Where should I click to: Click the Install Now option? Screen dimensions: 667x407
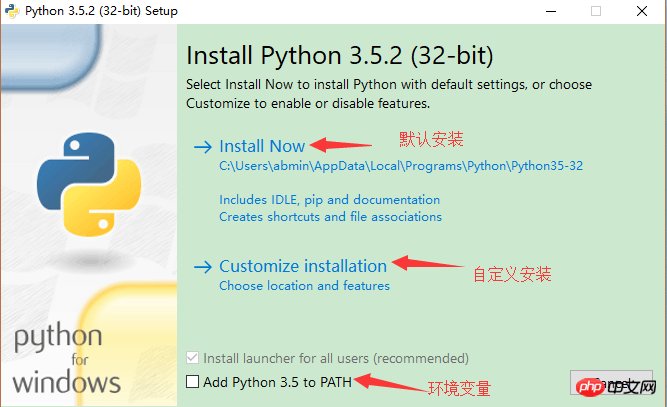[262, 146]
